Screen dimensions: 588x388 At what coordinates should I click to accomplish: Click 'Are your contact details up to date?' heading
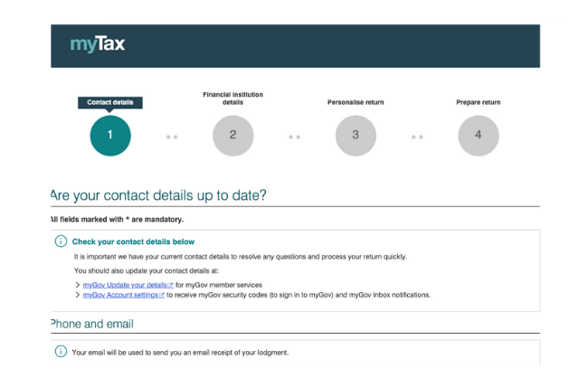(x=159, y=195)
